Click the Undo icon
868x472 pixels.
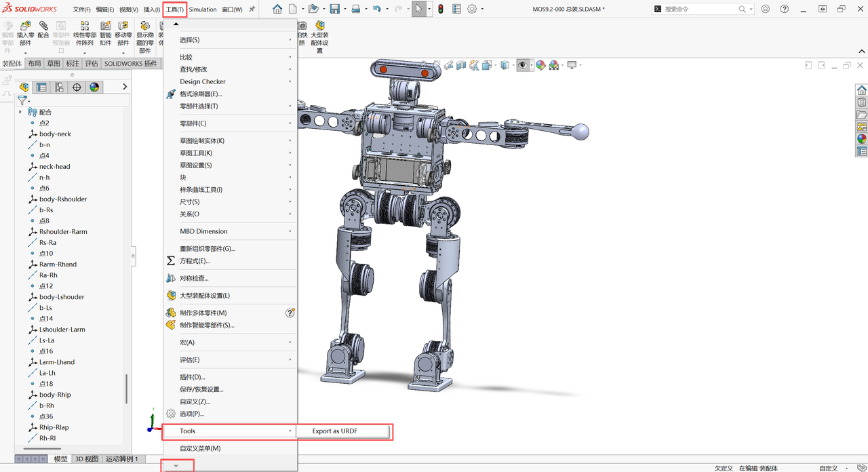pos(376,9)
